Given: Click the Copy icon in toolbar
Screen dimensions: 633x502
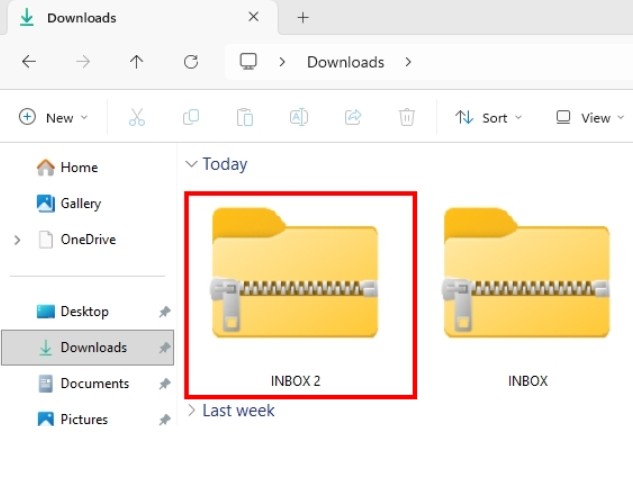Looking at the screenshot, I should 191,117.
